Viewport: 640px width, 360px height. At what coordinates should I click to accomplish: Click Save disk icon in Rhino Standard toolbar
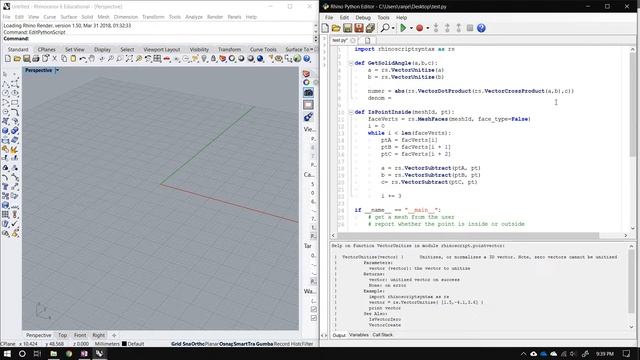(27, 59)
